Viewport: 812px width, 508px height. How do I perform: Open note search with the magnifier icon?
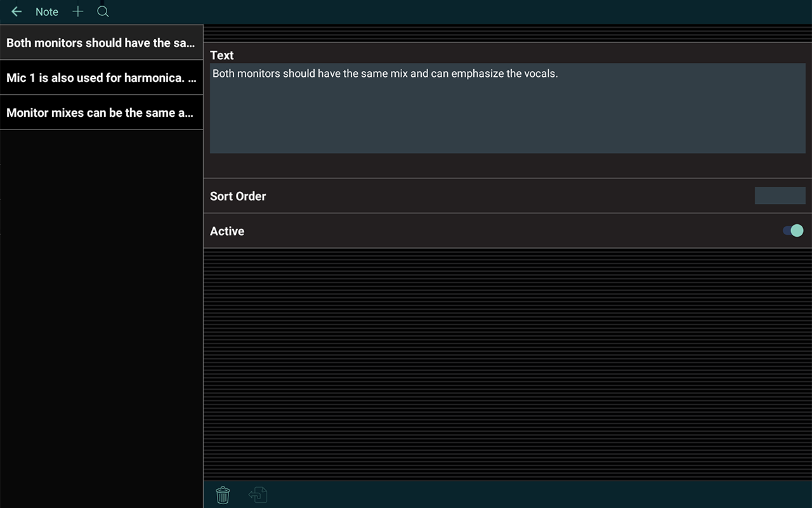tap(103, 11)
